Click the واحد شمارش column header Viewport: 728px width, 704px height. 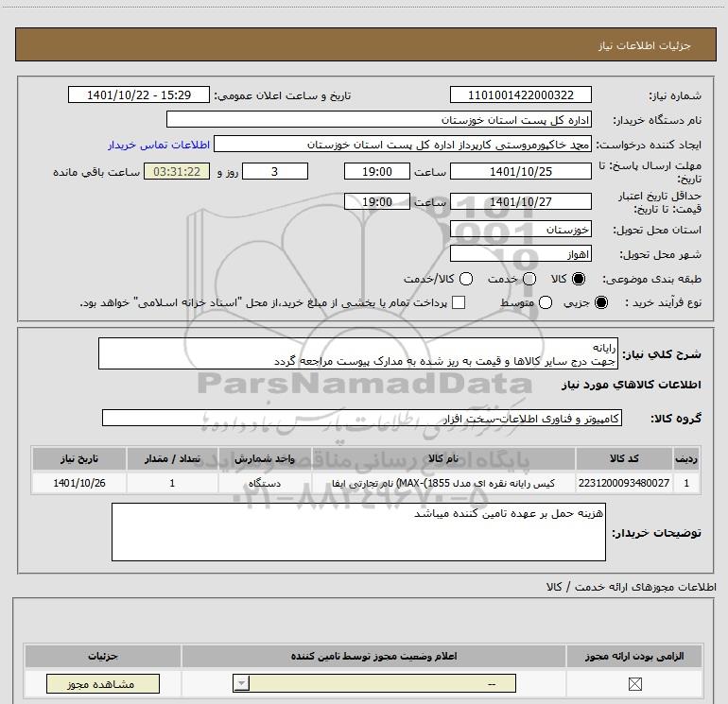coord(265,458)
